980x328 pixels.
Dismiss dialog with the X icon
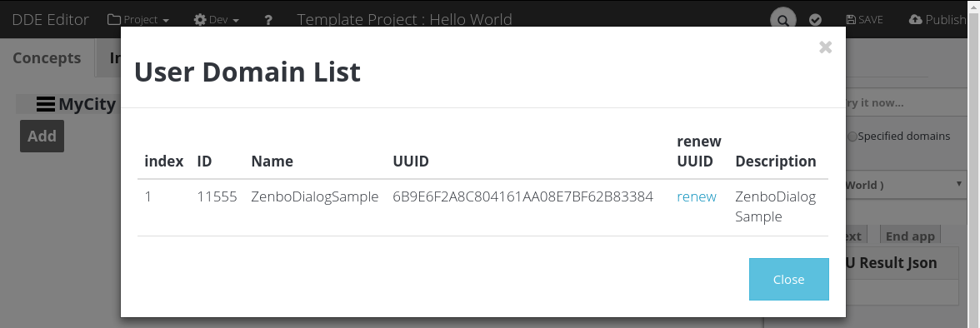pyautogui.click(x=825, y=47)
